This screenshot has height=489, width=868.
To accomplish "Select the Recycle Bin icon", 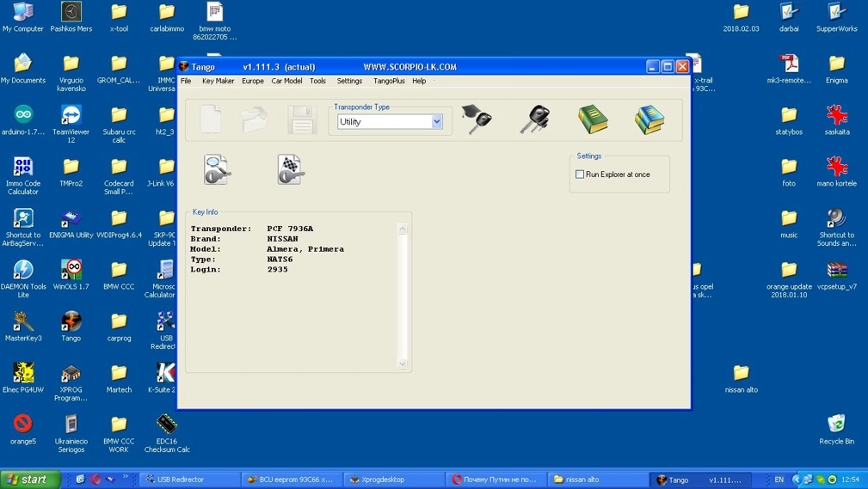I will pos(836,430).
